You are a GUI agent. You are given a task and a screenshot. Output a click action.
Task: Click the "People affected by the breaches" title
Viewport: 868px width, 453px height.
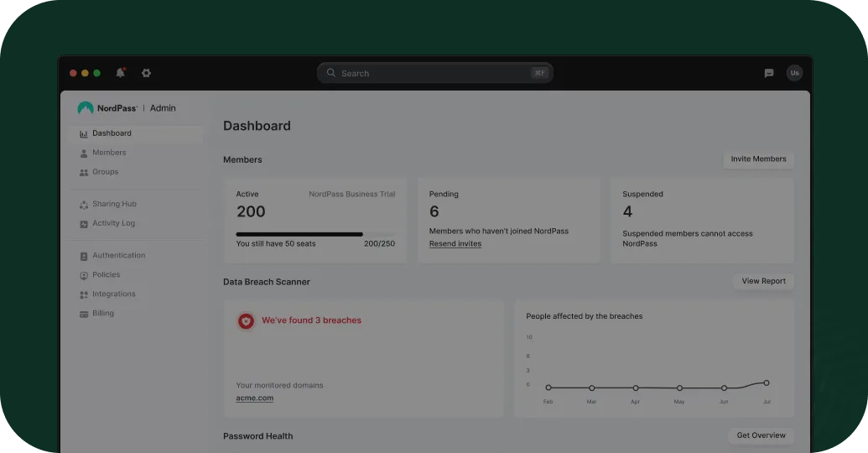[x=584, y=316]
